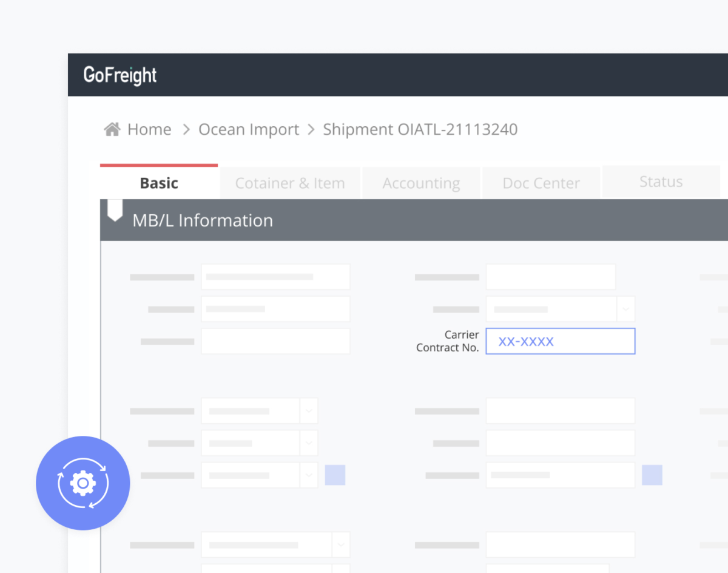Switch to the Cotainer & Item tab
Viewport: 728px width, 573px height.
[290, 183]
